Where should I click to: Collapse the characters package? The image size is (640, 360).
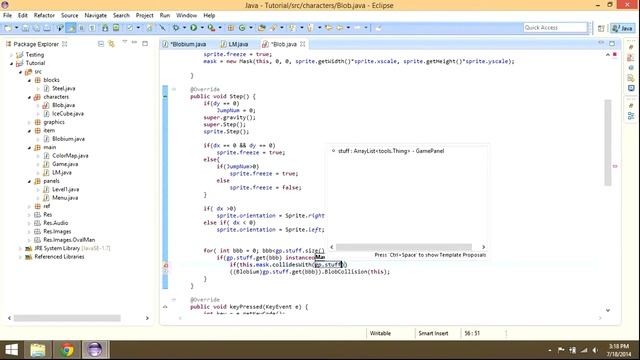[x=29, y=97]
